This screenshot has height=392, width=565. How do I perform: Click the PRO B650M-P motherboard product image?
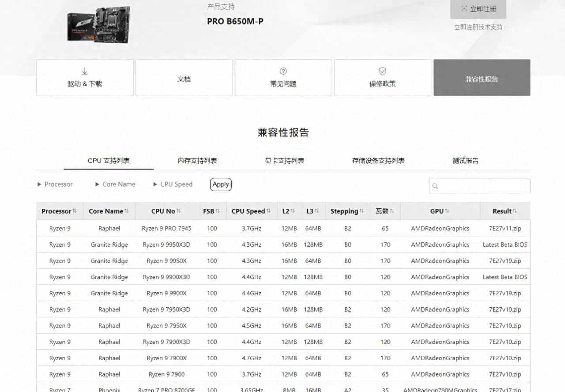tap(99, 25)
